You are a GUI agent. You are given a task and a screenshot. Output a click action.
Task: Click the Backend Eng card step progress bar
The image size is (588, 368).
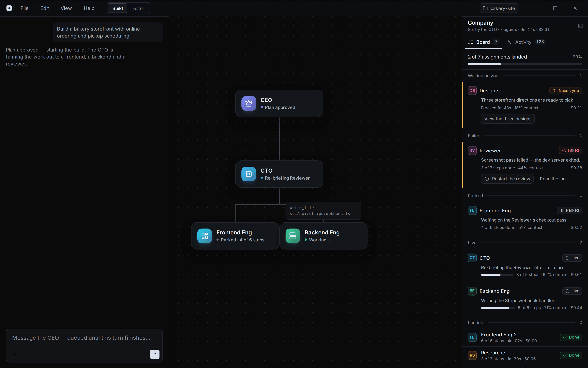click(x=498, y=308)
